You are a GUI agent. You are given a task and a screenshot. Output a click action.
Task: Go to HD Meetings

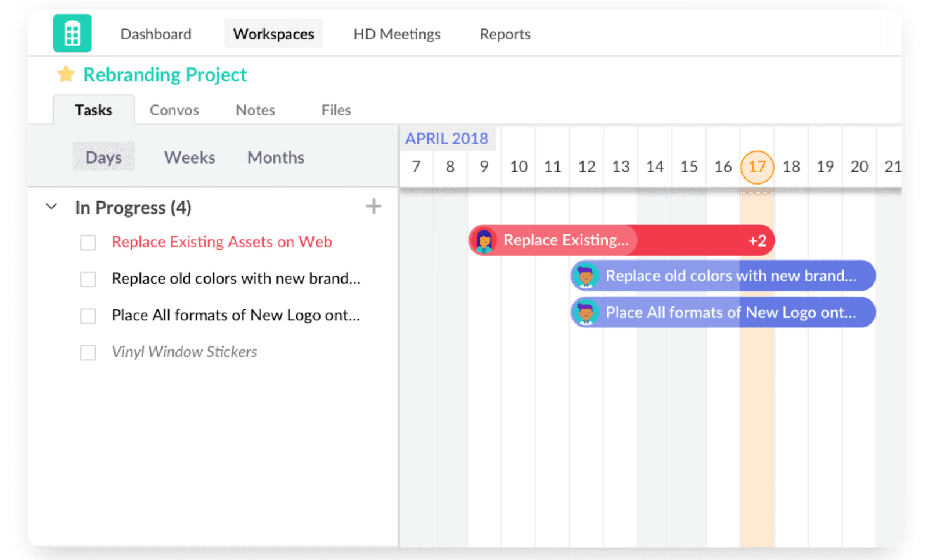pos(397,34)
